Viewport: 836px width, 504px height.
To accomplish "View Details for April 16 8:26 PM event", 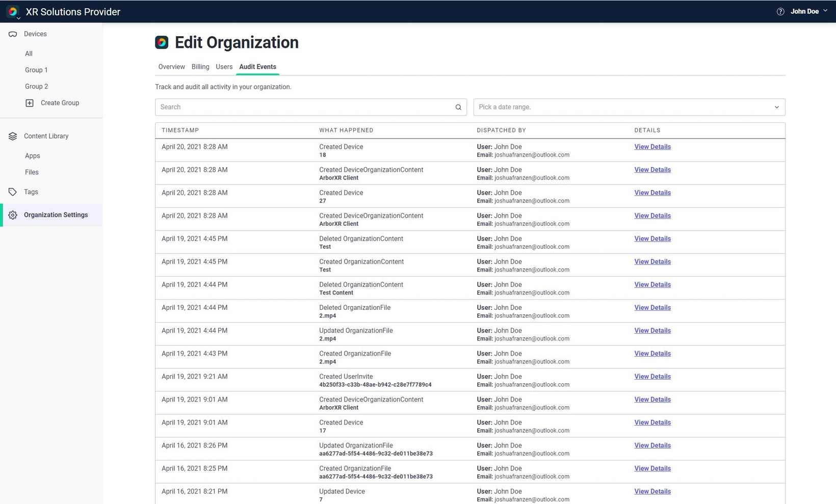I will [652, 445].
